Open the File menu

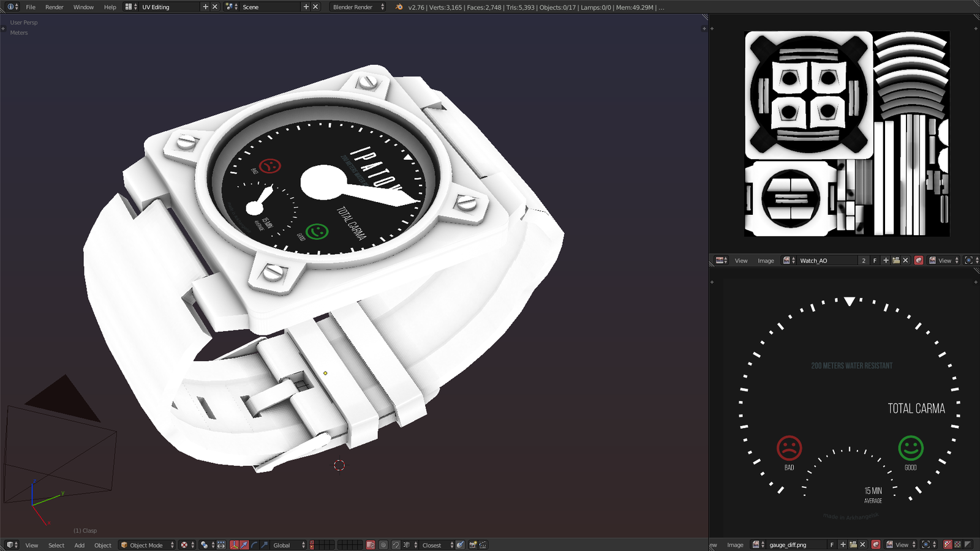[31, 7]
